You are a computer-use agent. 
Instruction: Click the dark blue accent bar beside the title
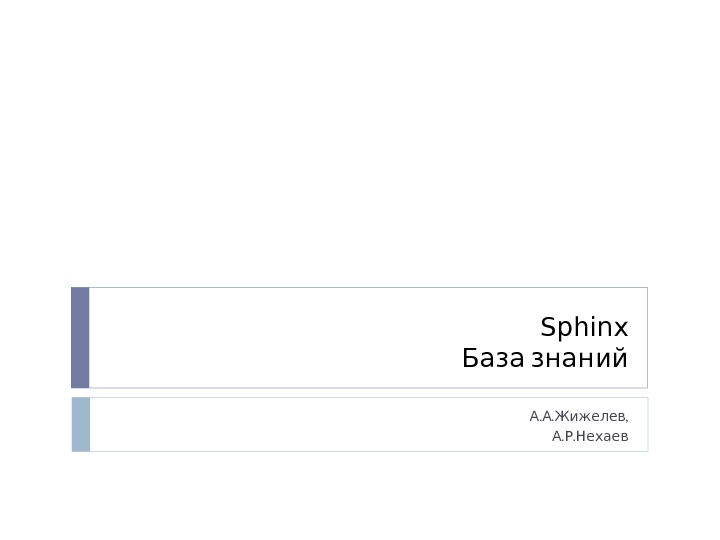pos(80,337)
